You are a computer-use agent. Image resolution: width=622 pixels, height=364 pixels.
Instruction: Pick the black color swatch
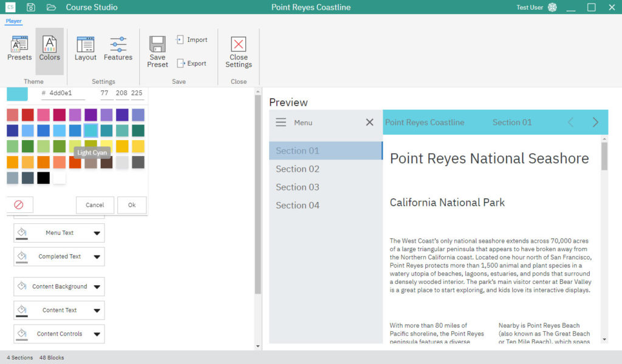[43, 178]
